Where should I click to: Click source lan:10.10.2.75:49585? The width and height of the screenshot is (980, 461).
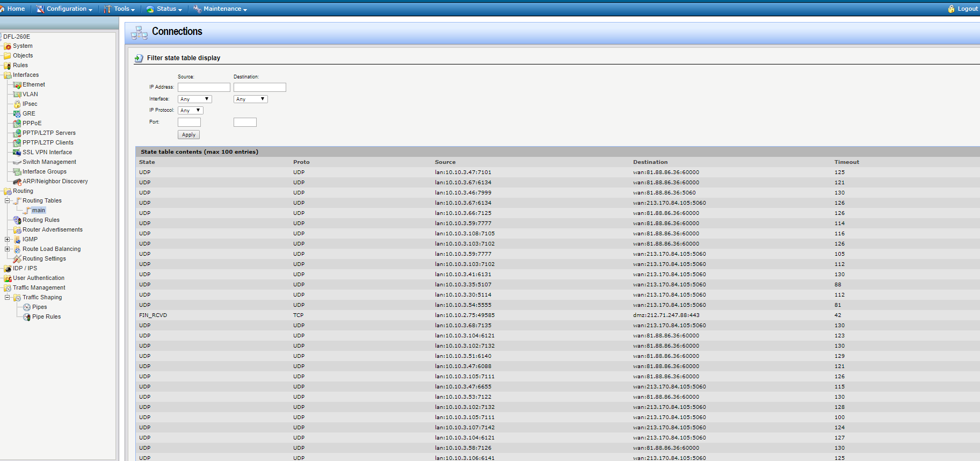465,315
